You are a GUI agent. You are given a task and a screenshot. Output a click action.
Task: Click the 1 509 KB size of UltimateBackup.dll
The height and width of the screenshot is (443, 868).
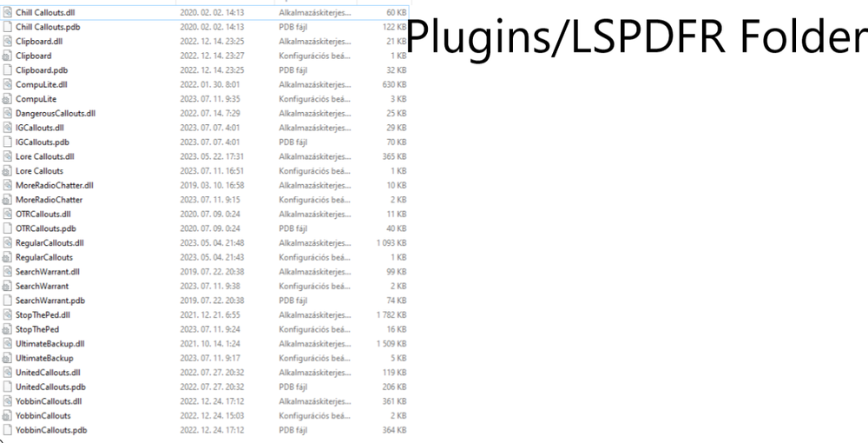(x=391, y=343)
